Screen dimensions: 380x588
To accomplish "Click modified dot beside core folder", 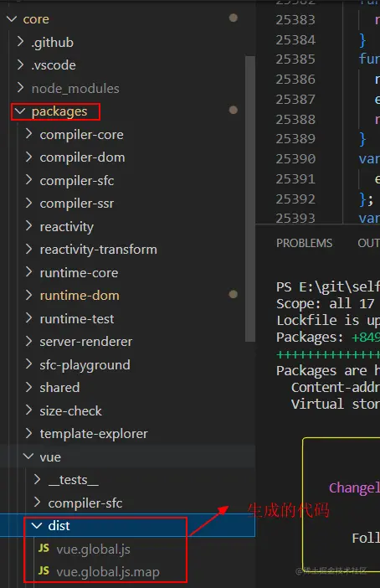I will coord(233,18).
